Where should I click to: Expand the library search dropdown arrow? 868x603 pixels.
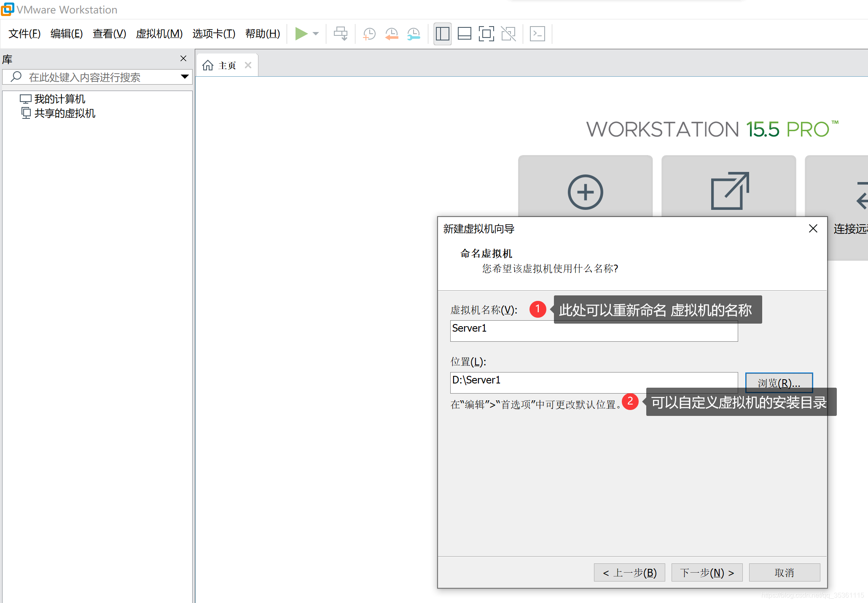[x=184, y=77]
